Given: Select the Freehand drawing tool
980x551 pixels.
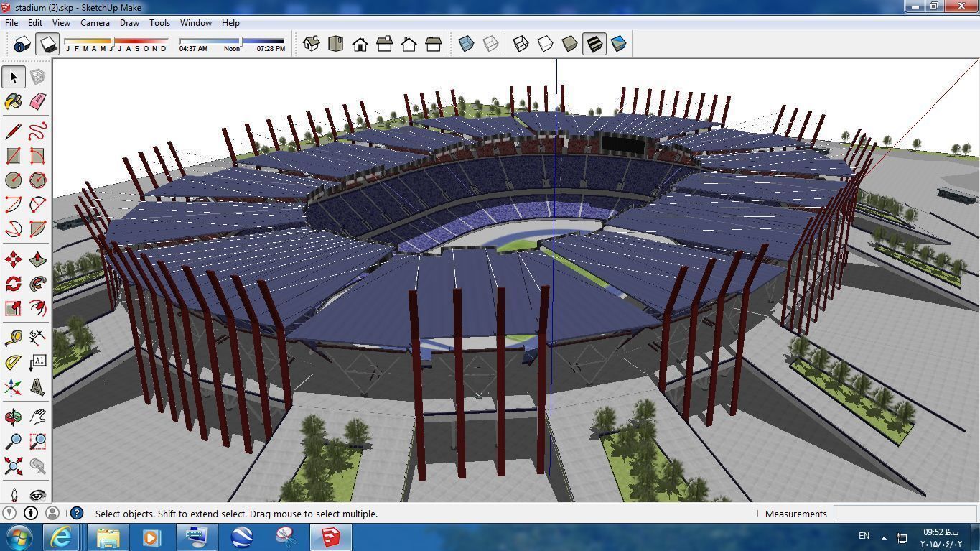Looking at the screenshot, I should [38, 131].
